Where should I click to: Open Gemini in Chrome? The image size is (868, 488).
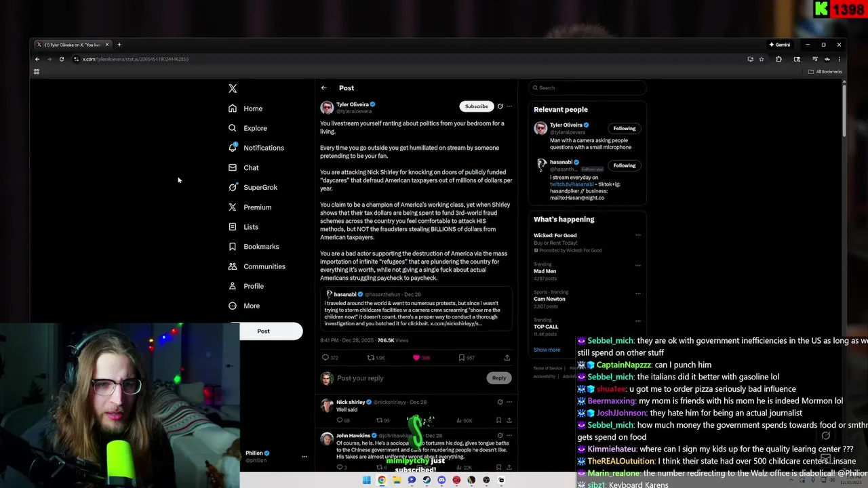coord(780,45)
